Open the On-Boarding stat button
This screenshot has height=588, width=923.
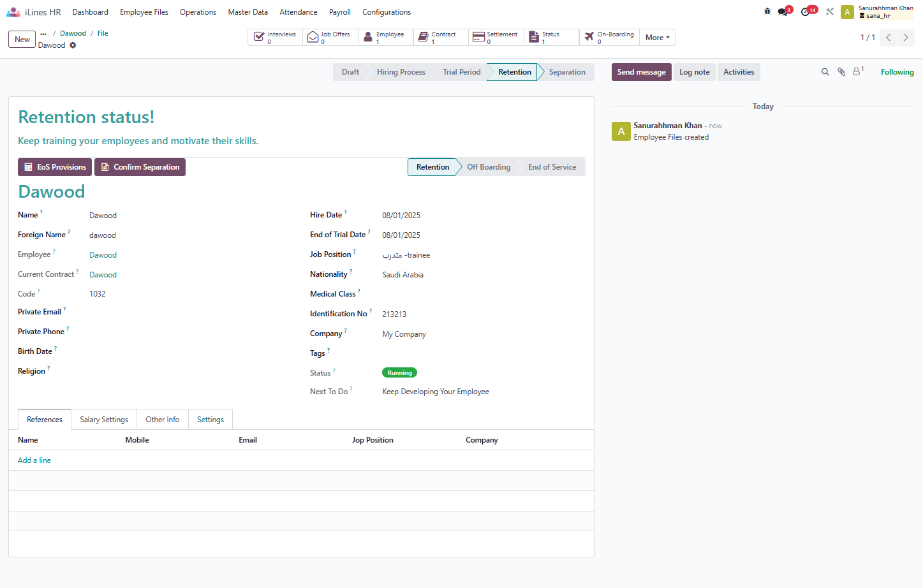click(609, 38)
